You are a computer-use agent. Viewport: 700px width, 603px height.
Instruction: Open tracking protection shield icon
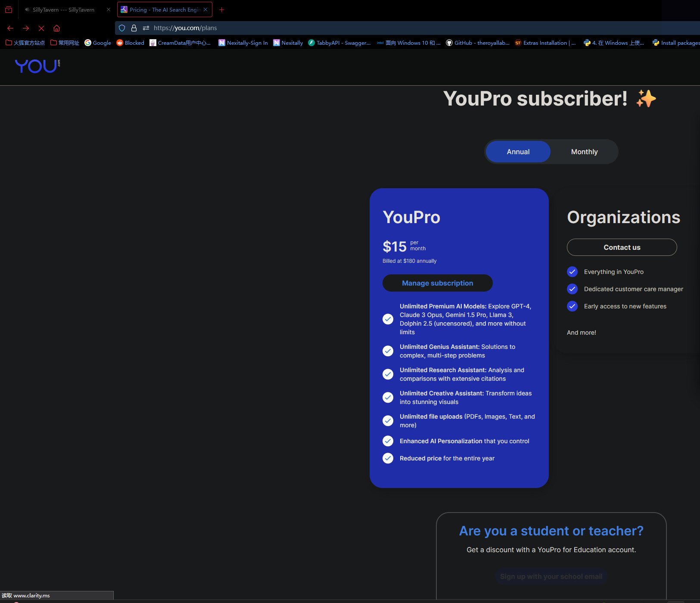122,28
